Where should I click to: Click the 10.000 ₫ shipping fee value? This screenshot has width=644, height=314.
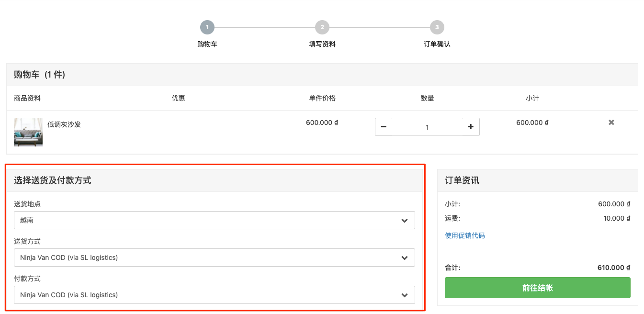coord(617,218)
